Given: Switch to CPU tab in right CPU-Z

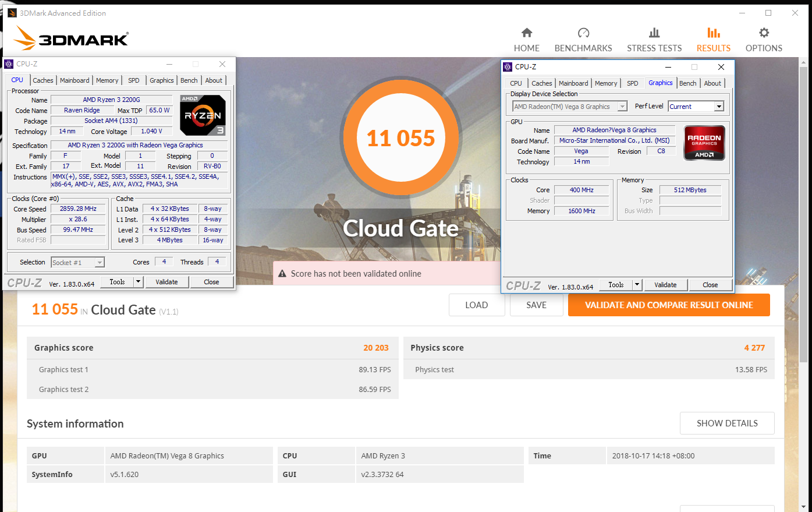Looking at the screenshot, I should point(516,83).
